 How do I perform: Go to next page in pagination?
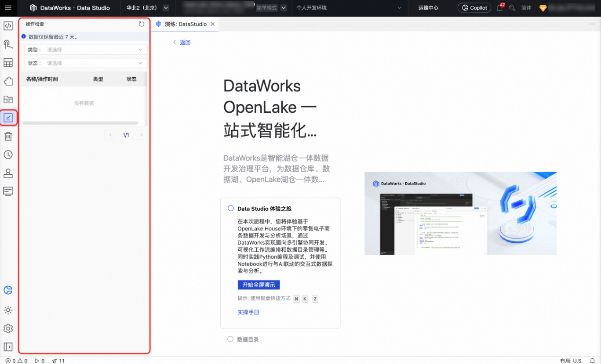pyautogui.click(x=141, y=135)
